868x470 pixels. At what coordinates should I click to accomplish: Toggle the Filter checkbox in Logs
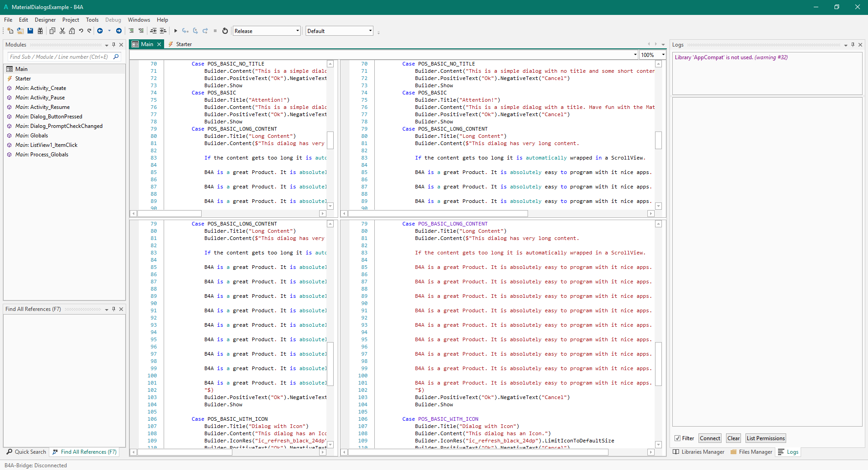[x=677, y=438]
